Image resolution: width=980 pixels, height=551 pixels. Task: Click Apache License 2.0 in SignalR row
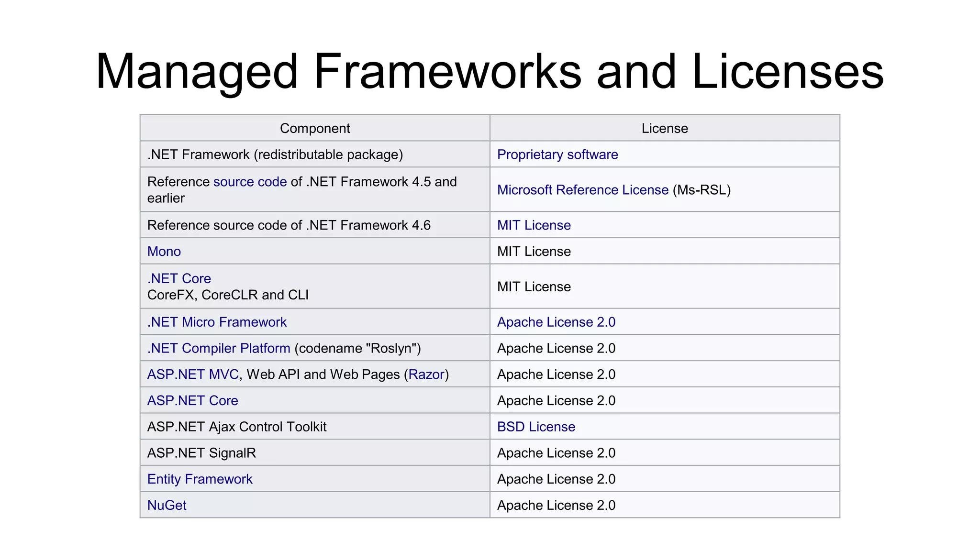556,453
